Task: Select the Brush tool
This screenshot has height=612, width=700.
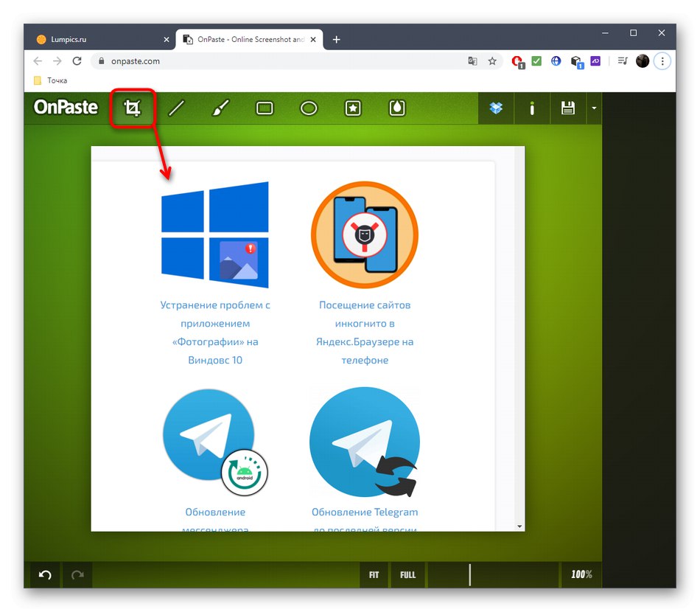Action: point(220,108)
